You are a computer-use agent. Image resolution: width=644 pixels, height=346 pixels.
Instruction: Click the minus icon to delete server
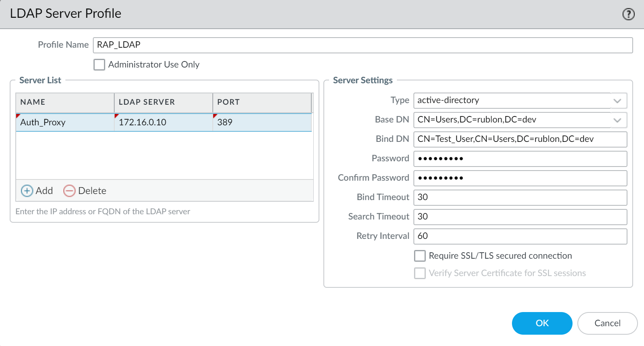[x=69, y=191]
